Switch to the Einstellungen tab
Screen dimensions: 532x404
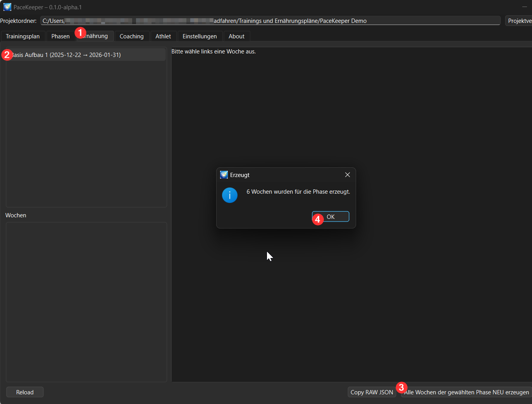coord(200,36)
